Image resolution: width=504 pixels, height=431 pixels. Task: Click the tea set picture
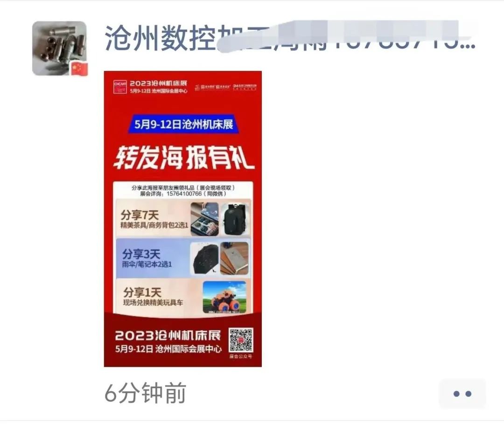click(204, 219)
